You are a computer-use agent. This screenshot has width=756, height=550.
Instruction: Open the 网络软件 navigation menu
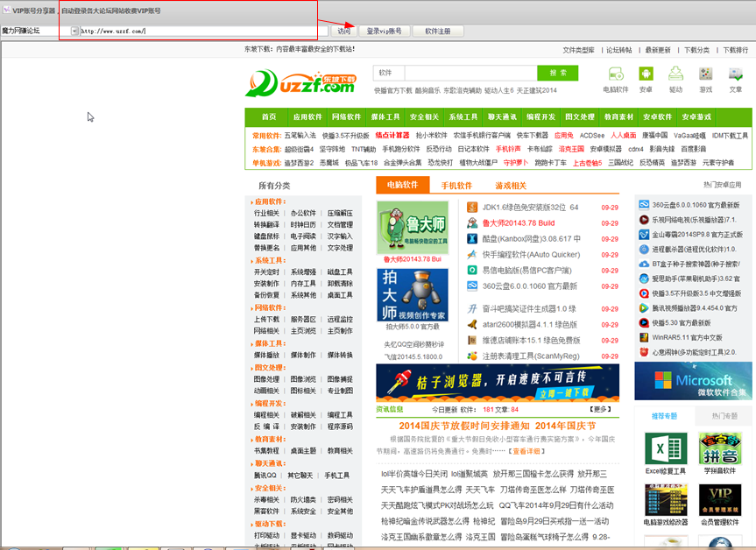pos(346,116)
